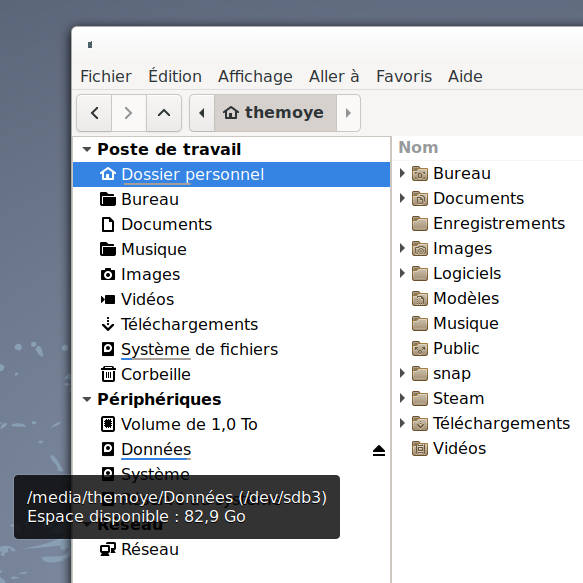Click the Corbeille trash icon

pyautogui.click(x=108, y=374)
